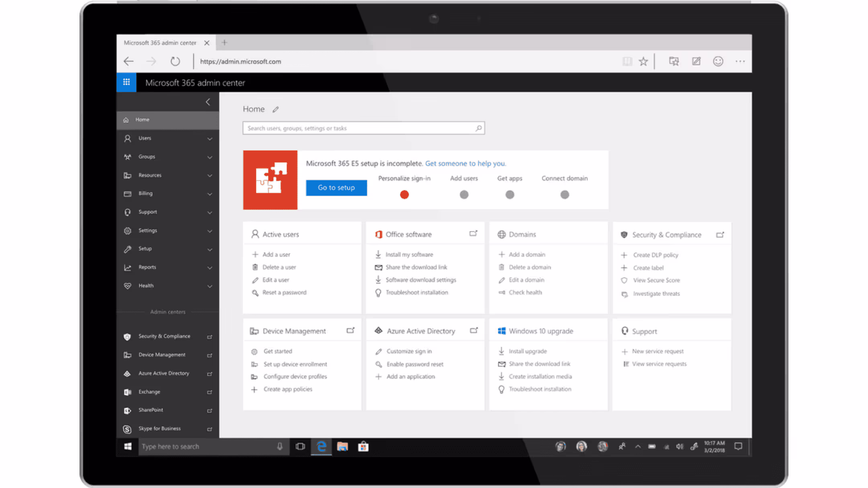Click the Connect domain step dot
868x488 pixels.
565,195
